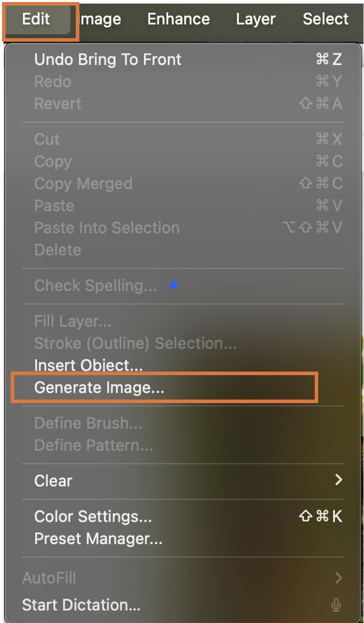
Task: Open the Image menu
Action: (x=101, y=19)
